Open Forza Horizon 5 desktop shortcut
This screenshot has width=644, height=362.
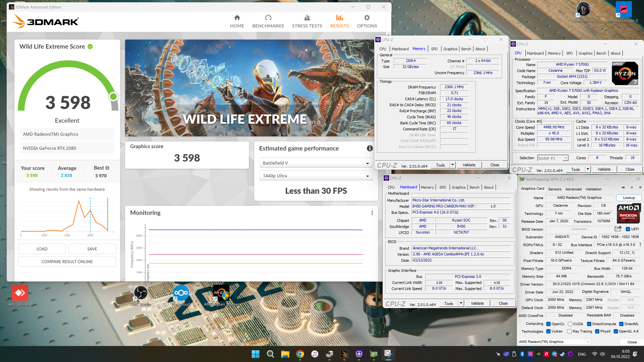tap(624, 12)
